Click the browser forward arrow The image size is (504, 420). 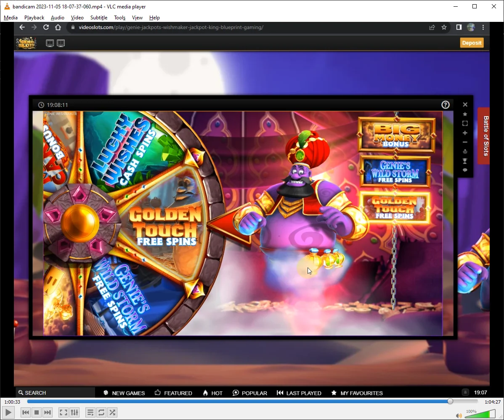pos(34,27)
